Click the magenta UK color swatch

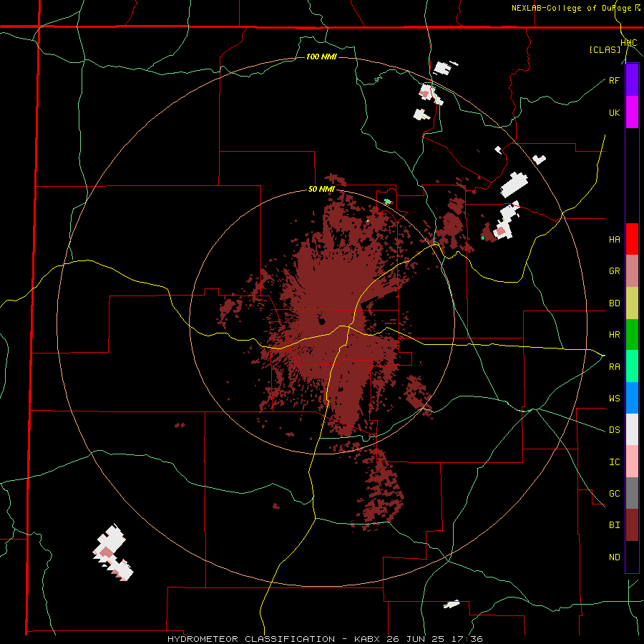(x=632, y=112)
